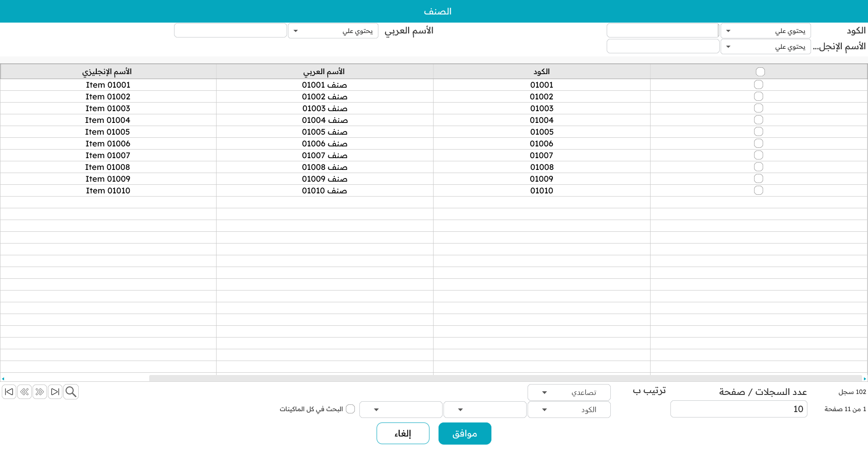
Task: Open the الأسم العربي filter condition dropdown
Action: pyautogui.click(x=333, y=31)
